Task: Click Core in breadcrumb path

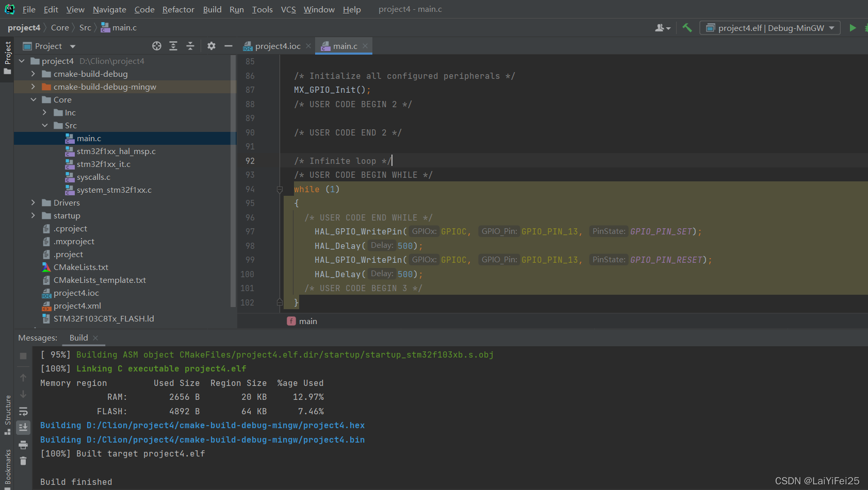Action: (x=60, y=28)
